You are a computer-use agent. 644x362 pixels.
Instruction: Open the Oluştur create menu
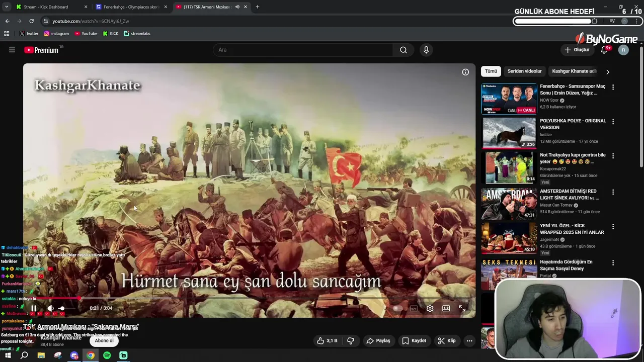[577, 50]
